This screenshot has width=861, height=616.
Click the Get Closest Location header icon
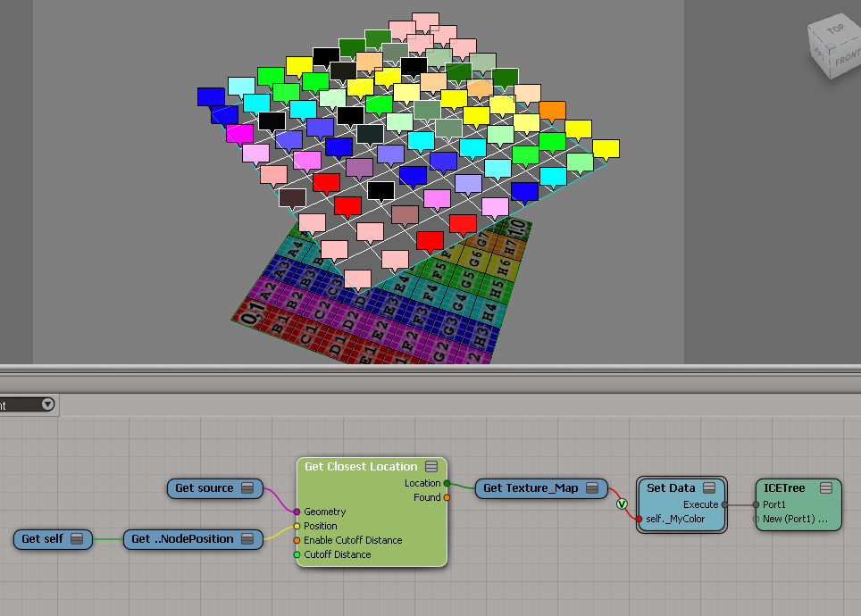pos(431,467)
